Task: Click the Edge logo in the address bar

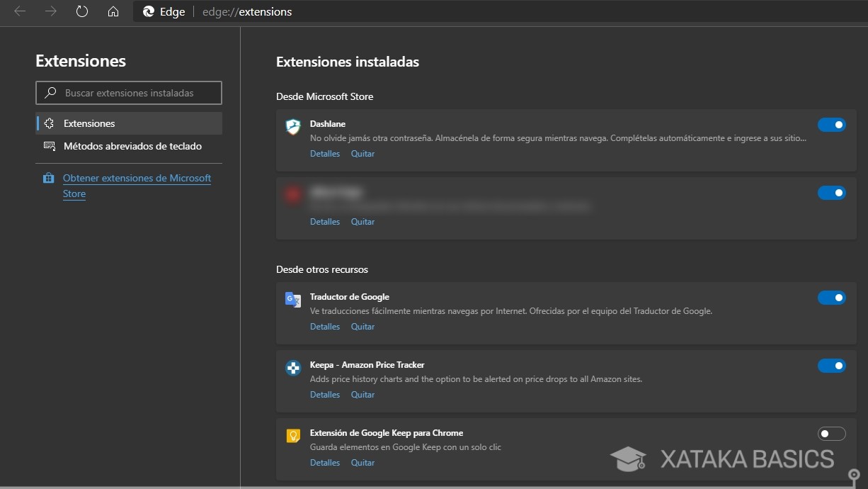Action: pyautogui.click(x=147, y=11)
